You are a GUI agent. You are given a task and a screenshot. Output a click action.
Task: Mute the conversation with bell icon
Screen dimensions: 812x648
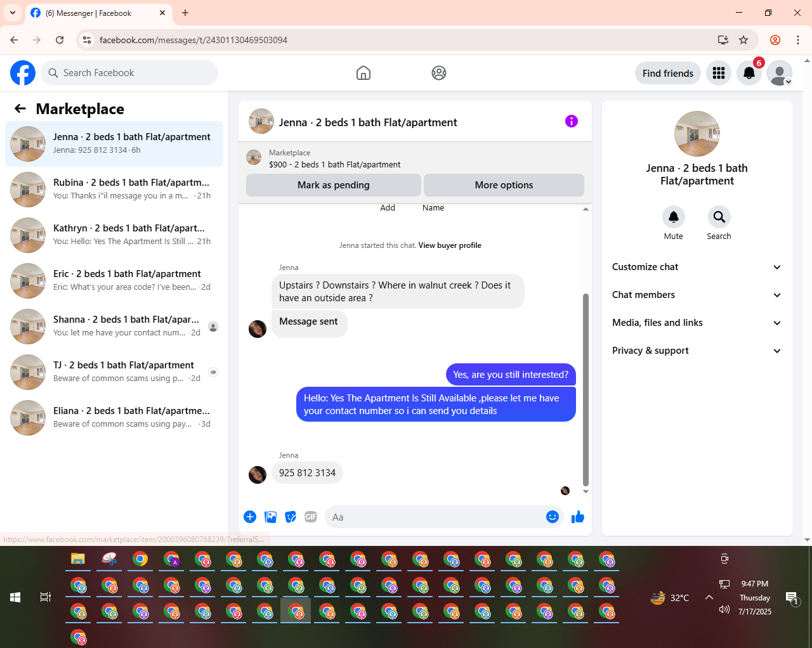tap(674, 217)
